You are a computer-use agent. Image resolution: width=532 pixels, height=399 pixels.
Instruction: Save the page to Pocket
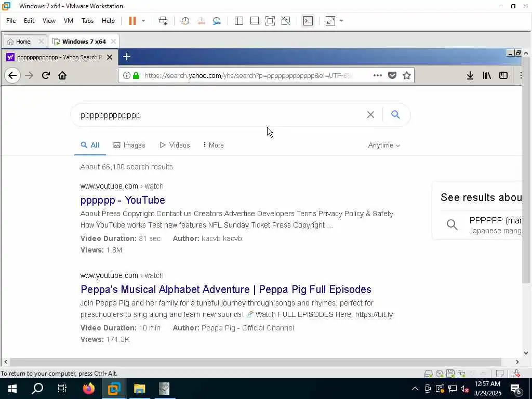click(392, 75)
